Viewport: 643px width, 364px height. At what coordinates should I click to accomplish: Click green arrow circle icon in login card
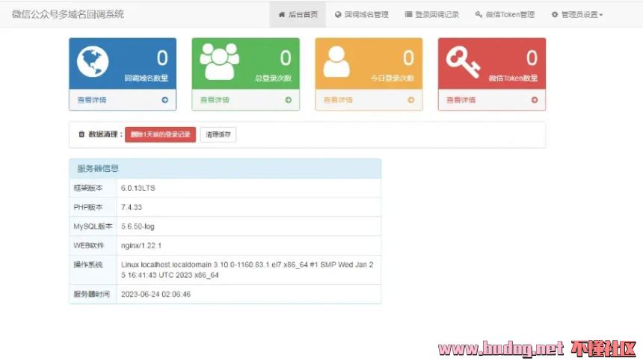289,99
